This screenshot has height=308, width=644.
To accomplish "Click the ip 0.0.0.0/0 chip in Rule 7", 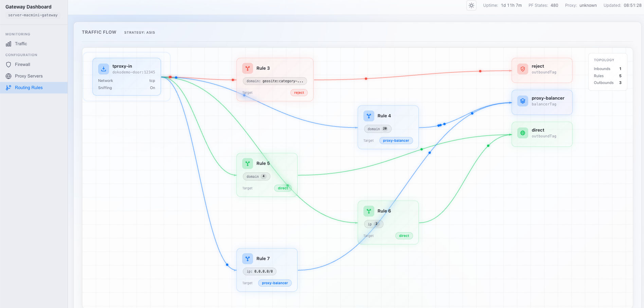I will (x=260, y=272).
